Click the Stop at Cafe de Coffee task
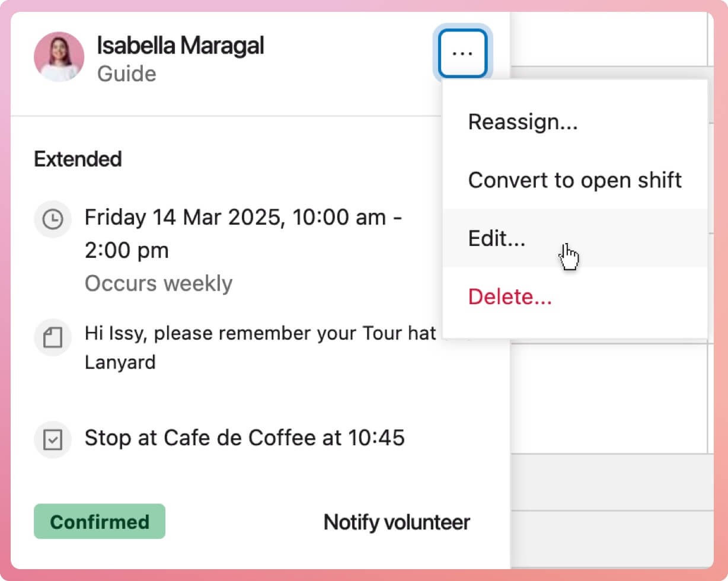The image size is (728, 581). tap(244, 438)
